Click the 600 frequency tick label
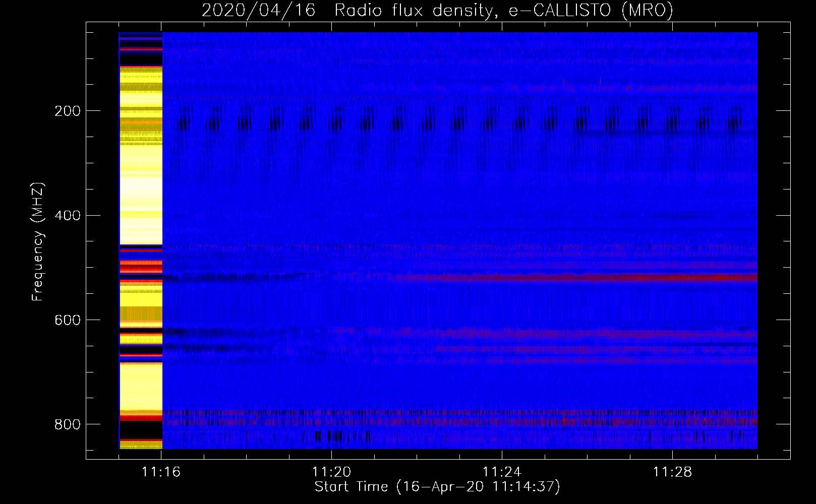The image size is (816, 504). tap(68, 320)
